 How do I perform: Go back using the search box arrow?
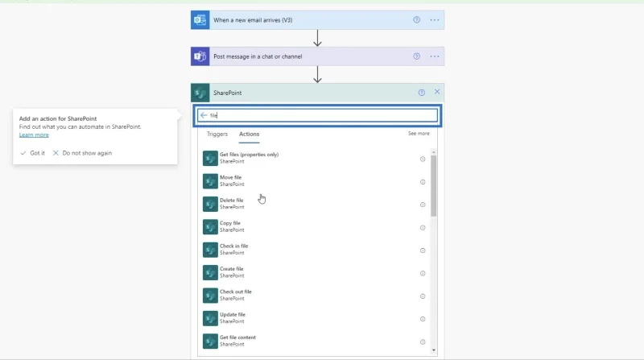[x=204, y=115]
